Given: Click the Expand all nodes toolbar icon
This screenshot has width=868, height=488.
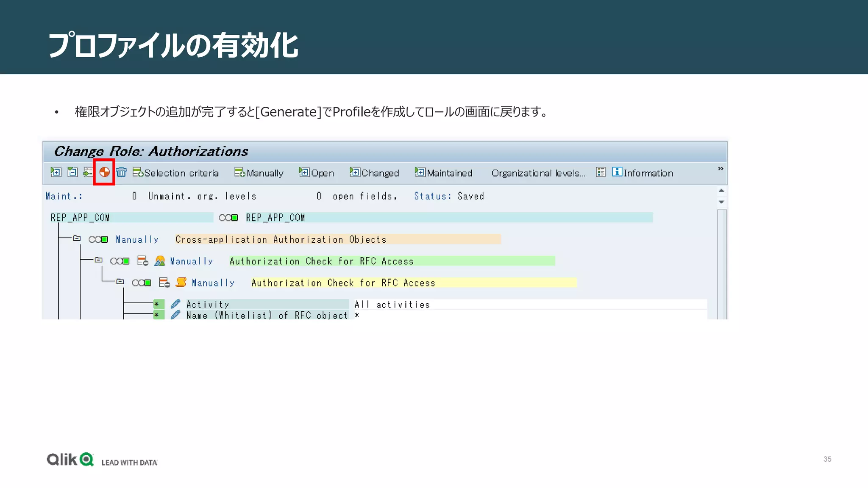Looking at the screenshot, I should (x=56, y=172).
